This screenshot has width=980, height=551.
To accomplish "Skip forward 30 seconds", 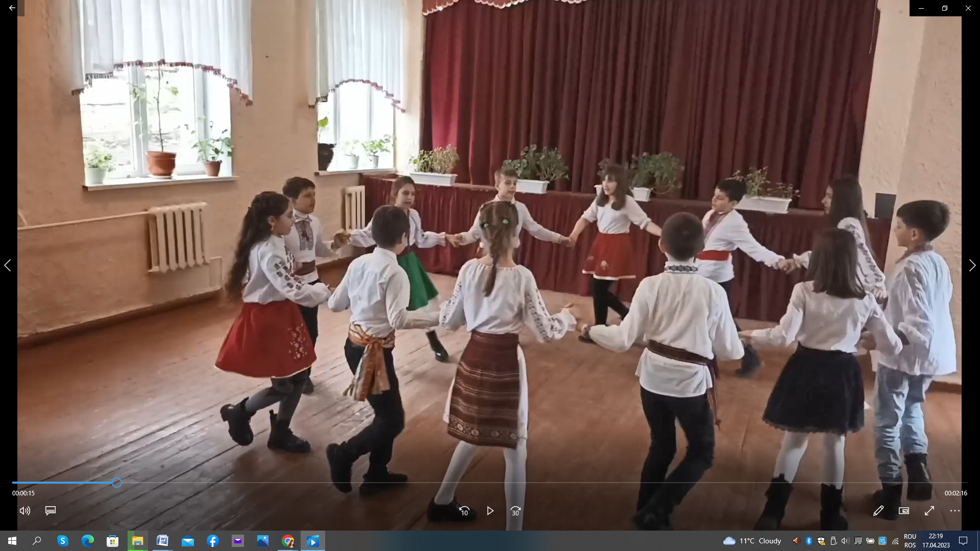I will 516,511.
